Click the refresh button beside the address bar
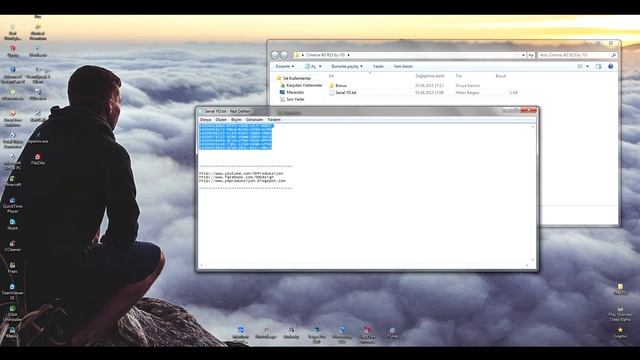640x360 pixels. pyautogui.click(x=531, y=55)
